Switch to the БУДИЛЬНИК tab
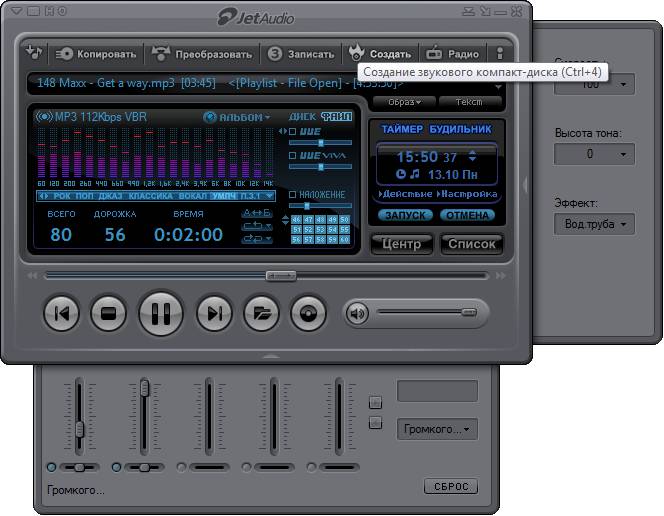664x516 pixels. 460,129
